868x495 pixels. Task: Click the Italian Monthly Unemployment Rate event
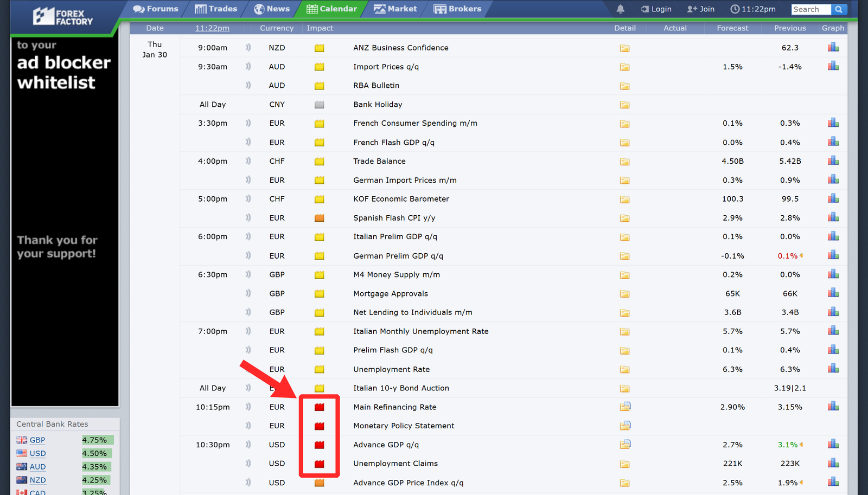tap(421, 331)
